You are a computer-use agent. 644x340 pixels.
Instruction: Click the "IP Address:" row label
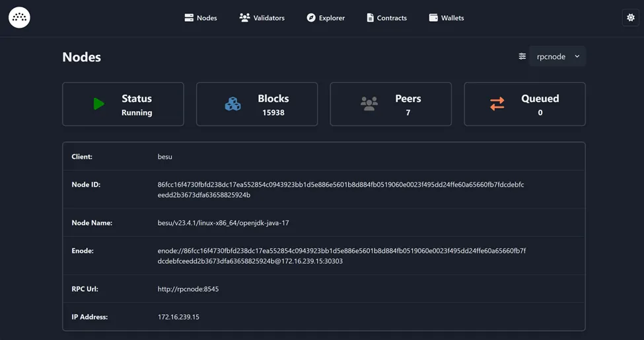pos(90,317)
